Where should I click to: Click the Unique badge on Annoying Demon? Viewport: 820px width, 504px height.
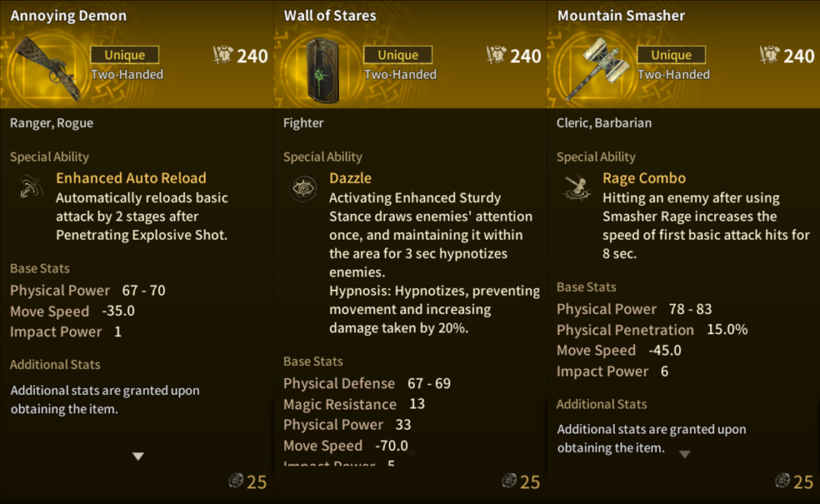pyautogui.click(x=124, y=55)
